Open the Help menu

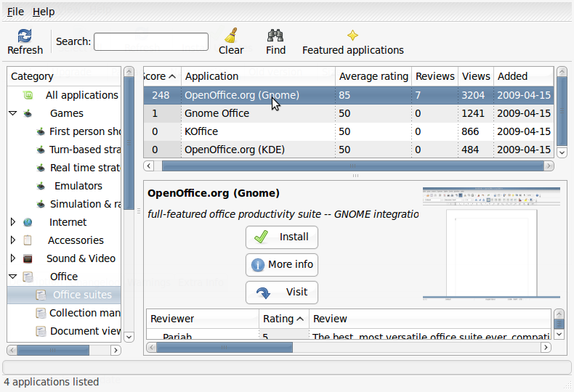click(x=44, y=12)
